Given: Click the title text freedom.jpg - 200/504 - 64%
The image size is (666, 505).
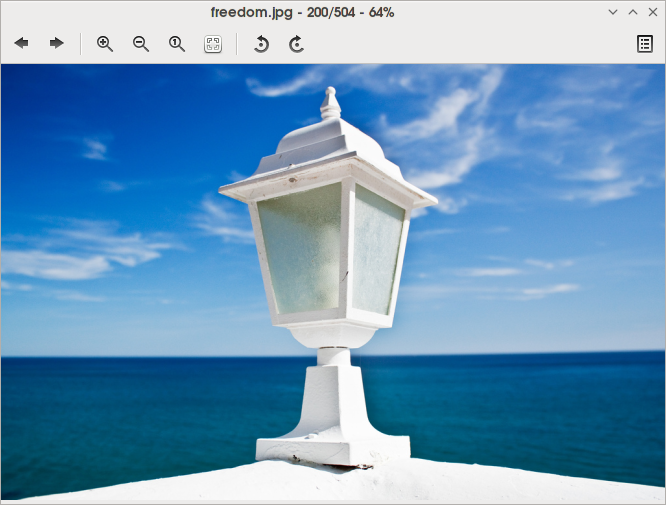Looking at the screenshot, I should coord(302,12).
